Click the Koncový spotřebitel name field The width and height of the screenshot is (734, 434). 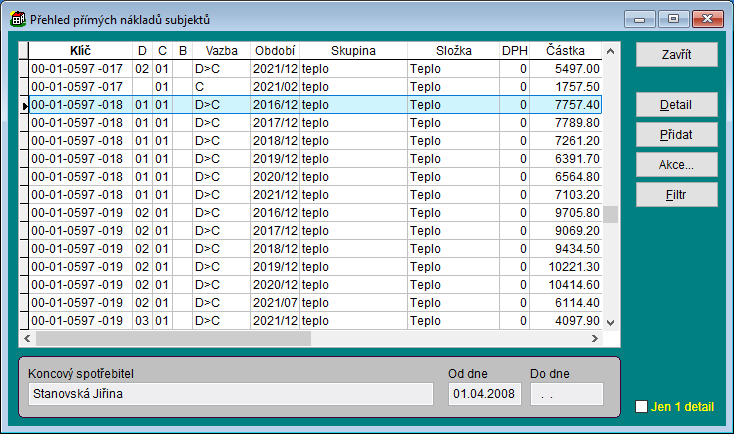231,394
